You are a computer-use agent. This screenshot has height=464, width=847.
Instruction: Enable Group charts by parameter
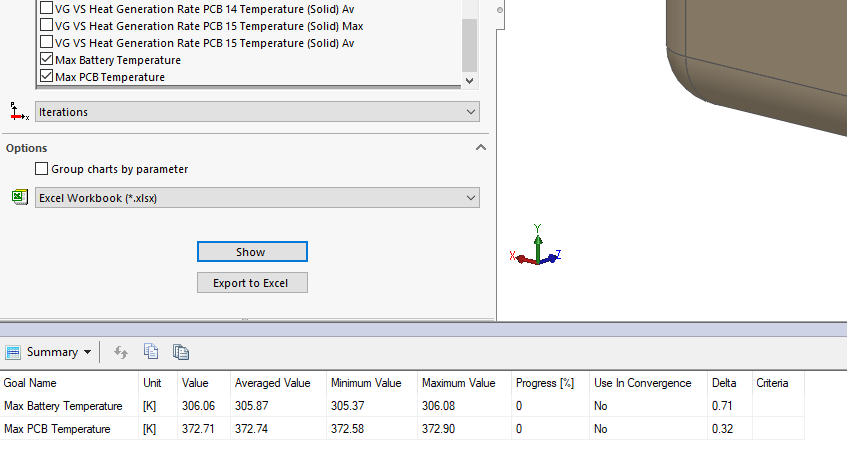point(42,169)
